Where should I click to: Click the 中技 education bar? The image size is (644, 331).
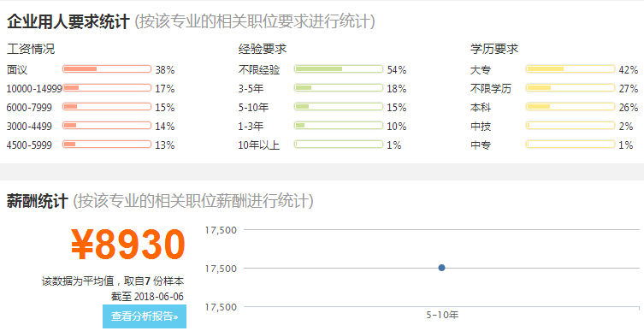[570, 125]
